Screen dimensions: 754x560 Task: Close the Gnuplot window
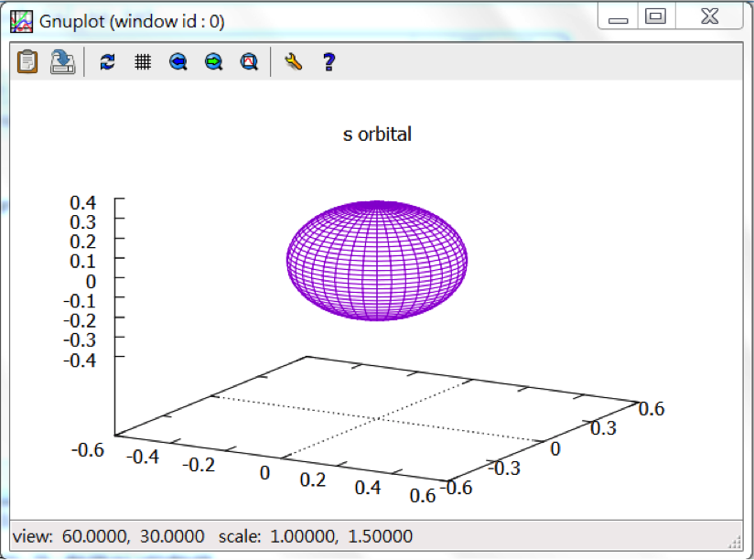(x=709, y=17)
